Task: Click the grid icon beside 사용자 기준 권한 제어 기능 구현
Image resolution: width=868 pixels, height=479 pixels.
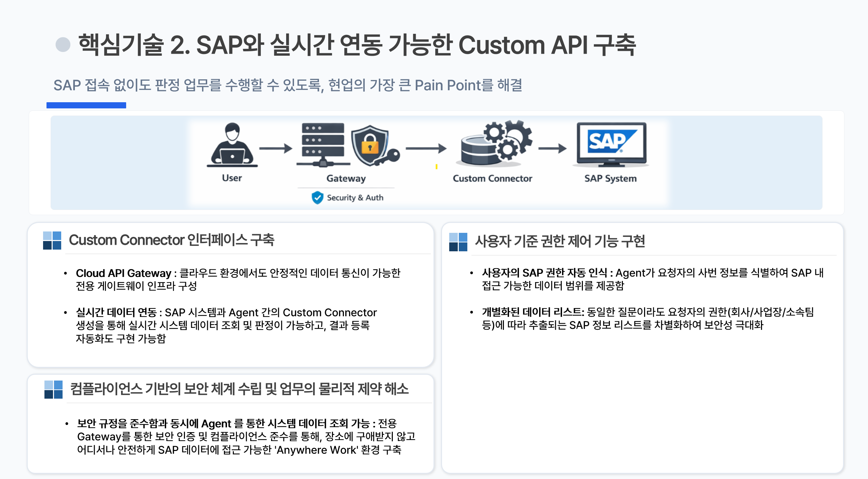Action: coord(458,242)
